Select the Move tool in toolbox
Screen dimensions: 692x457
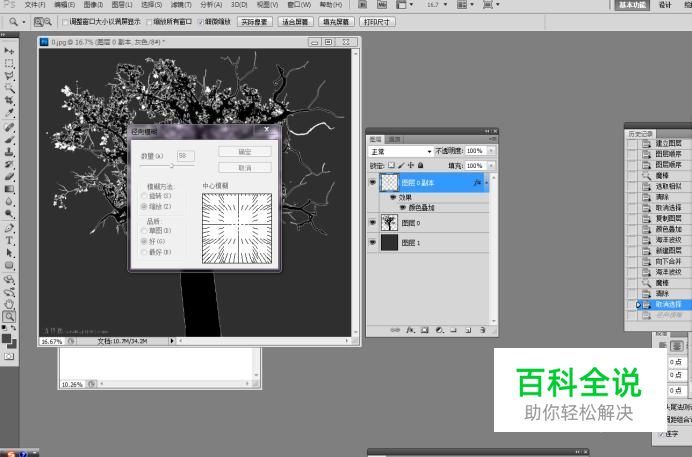pos(9,51)
